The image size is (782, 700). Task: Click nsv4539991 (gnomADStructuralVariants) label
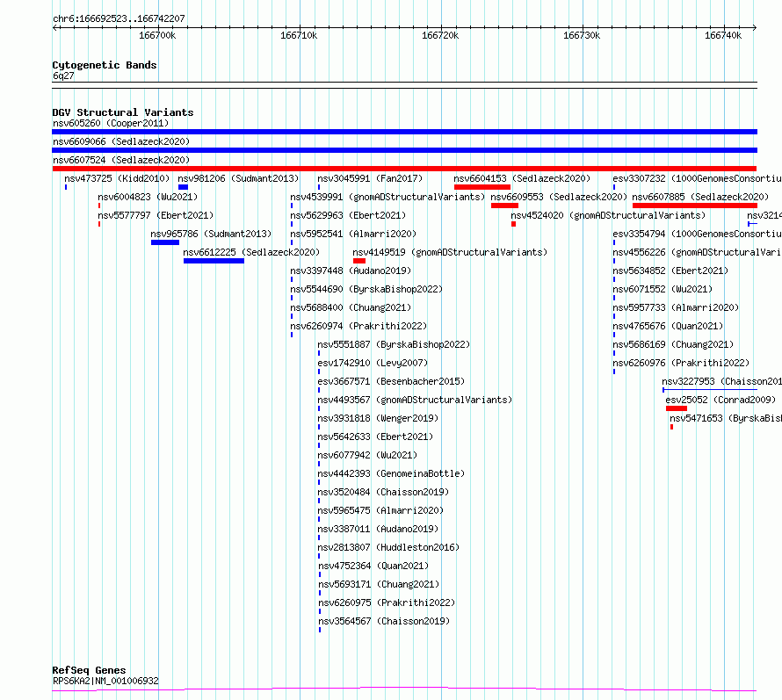[x=387, y=197]
